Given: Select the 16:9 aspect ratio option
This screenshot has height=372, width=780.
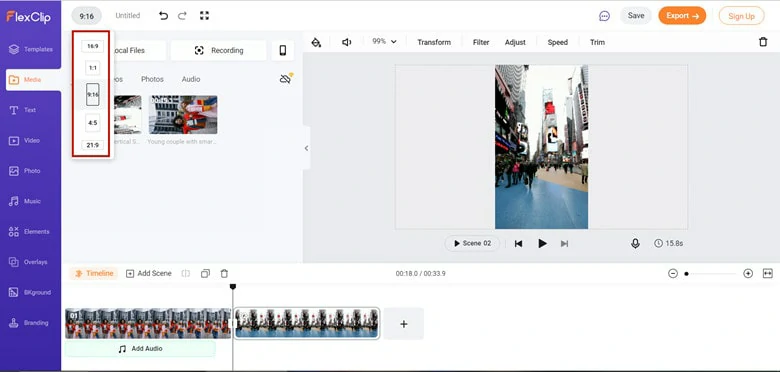Looking at the screenshot, I should [93, 46].
